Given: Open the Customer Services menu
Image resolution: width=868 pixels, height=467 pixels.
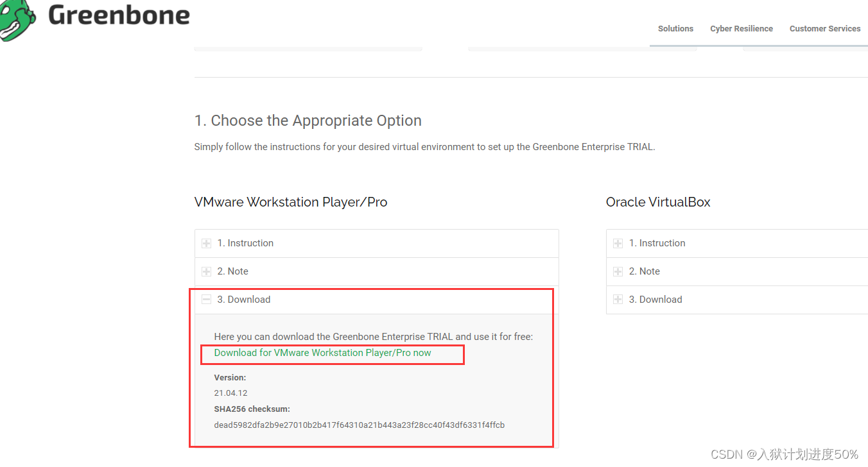Looking at the screenshot, I should pyautogui.click(x=825, y=29).
